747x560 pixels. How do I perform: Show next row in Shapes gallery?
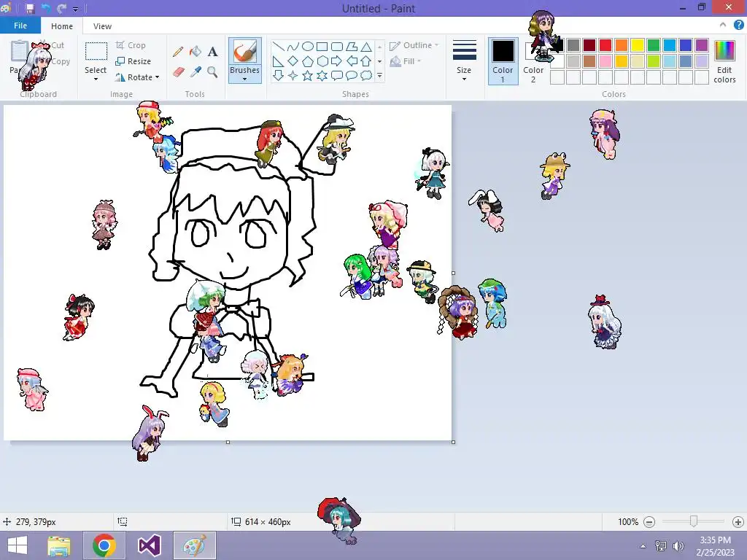pos(379,61)
